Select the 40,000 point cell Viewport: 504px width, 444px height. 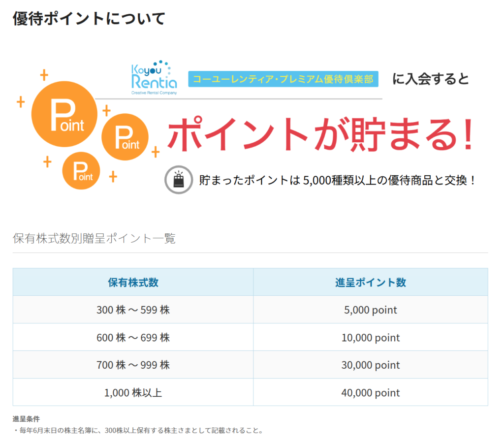pos(371,392)
